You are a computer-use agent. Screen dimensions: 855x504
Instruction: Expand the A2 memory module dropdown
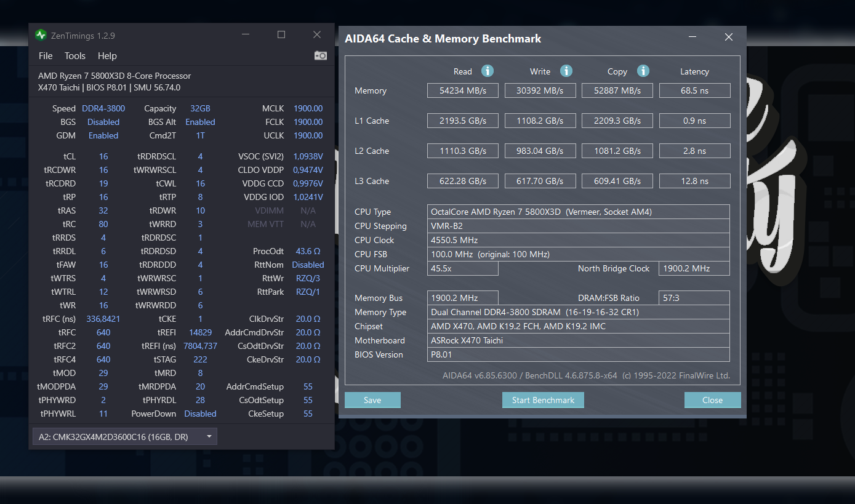coord(124,436)
